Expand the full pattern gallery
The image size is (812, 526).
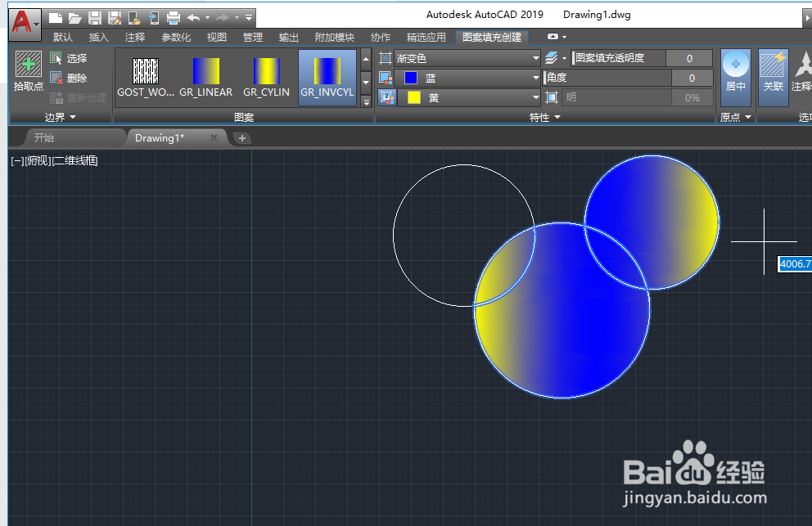tap(366, 102)
